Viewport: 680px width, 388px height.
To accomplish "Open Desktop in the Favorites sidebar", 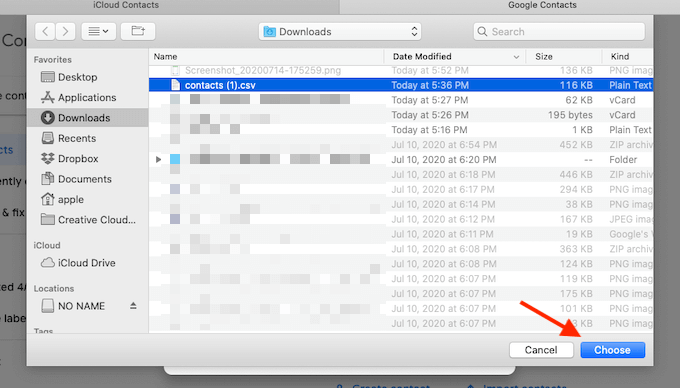I will click(x=88, y=77).
